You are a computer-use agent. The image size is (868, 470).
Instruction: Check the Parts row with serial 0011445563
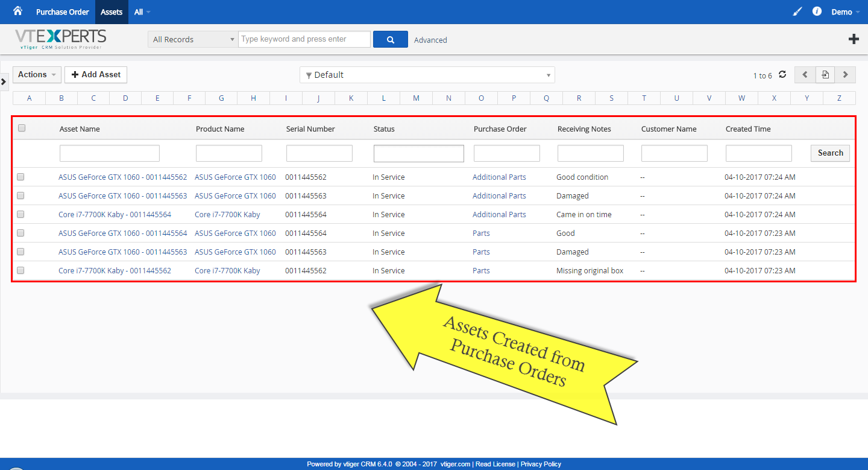20,252
